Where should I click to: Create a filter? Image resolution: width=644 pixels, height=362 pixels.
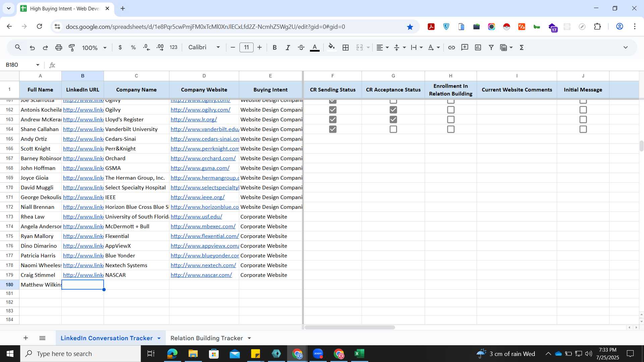491,48
